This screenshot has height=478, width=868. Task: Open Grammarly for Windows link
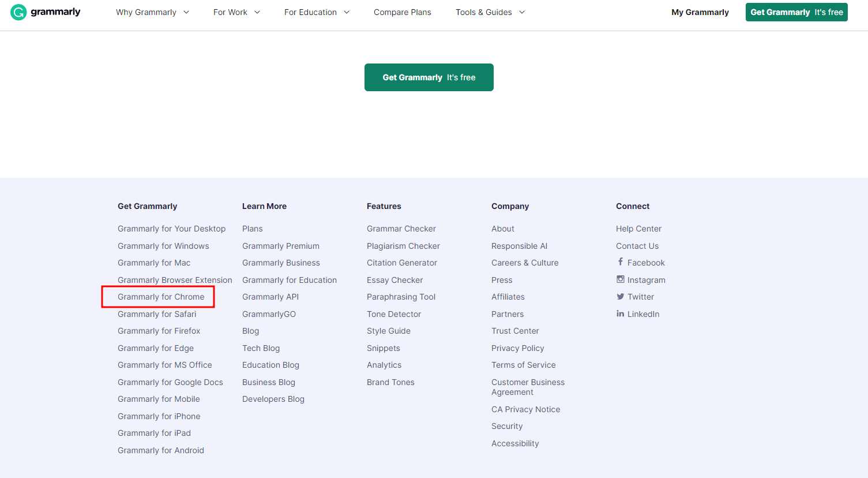tap(163, 246)
